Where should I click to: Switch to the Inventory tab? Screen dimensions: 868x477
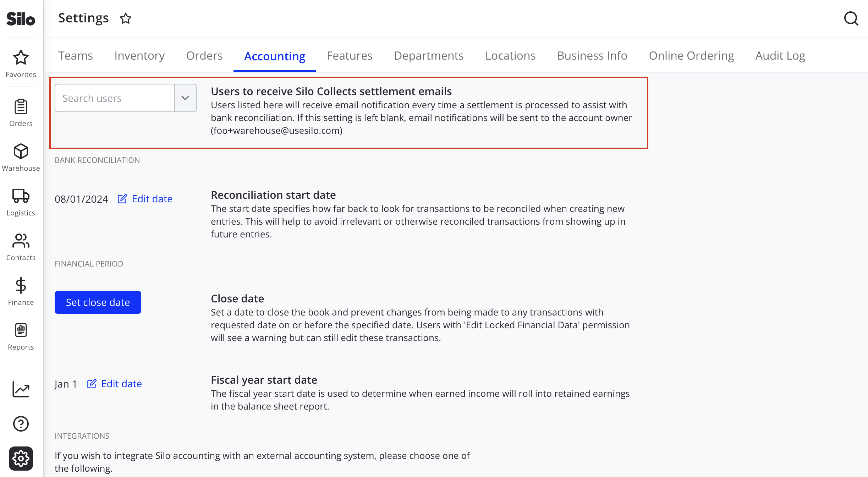pyautogui.click(x=139, y=56)
